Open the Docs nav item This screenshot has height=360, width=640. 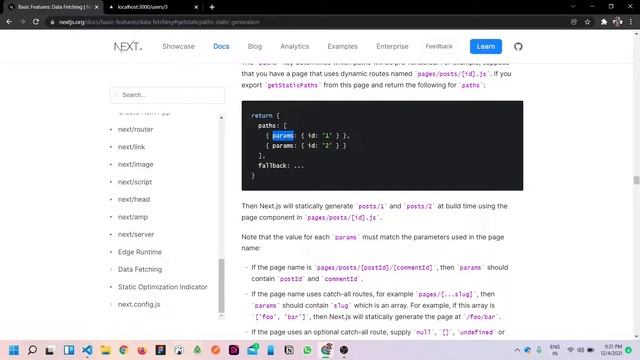point(221,47)
